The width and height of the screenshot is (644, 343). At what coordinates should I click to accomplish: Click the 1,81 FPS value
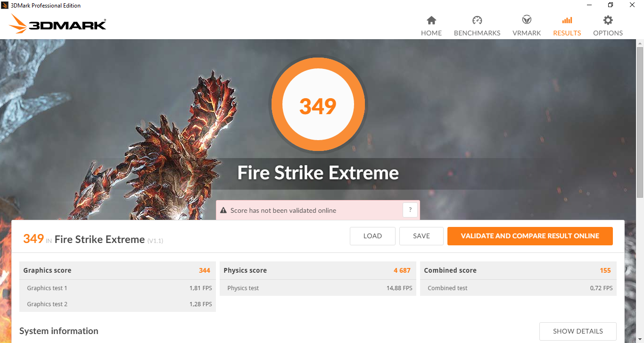[201, 288]
